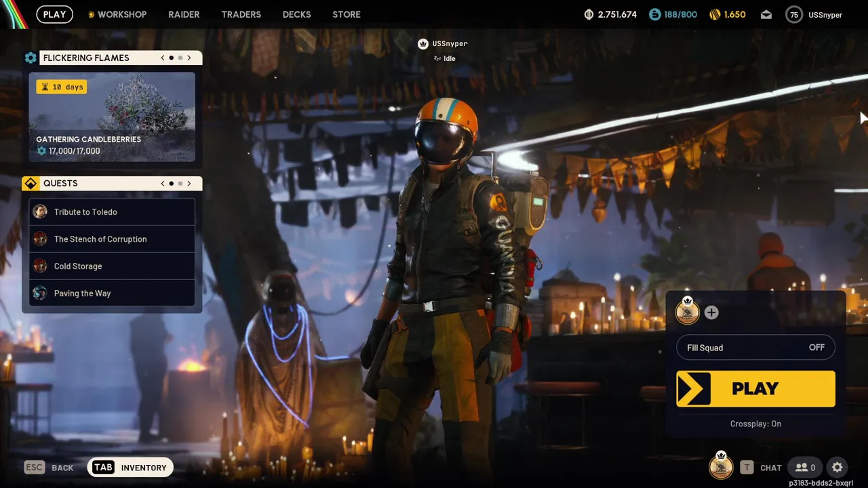This screenshot has height=488, width=868.
Task: Open Inventory with the TAB button
Action: pyautogui.click(x=130, y=467)
